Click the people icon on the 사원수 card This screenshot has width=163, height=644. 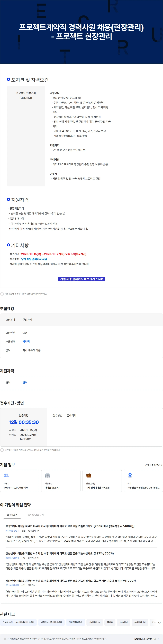pos(6,475)
